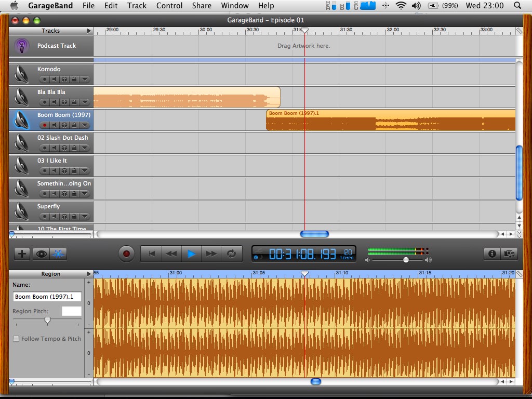This screenshot has width=532, height=399.
Task: Click the Tracks header disclosure triangle
Action: pyautogui.click(x=89, y=31)
